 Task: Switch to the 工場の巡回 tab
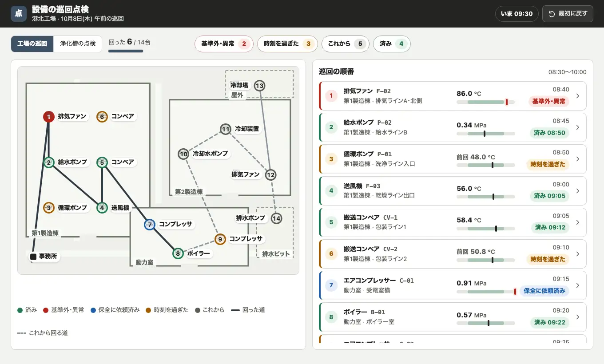point(32,44)
